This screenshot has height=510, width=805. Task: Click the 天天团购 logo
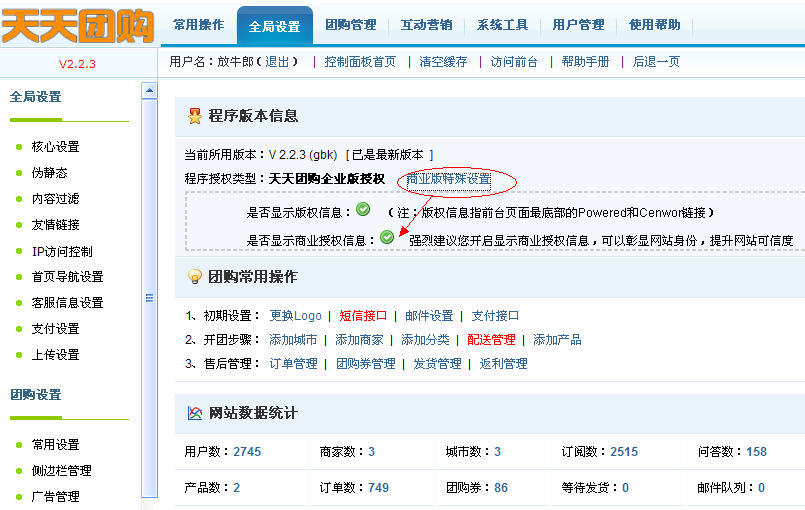(78, 25)
